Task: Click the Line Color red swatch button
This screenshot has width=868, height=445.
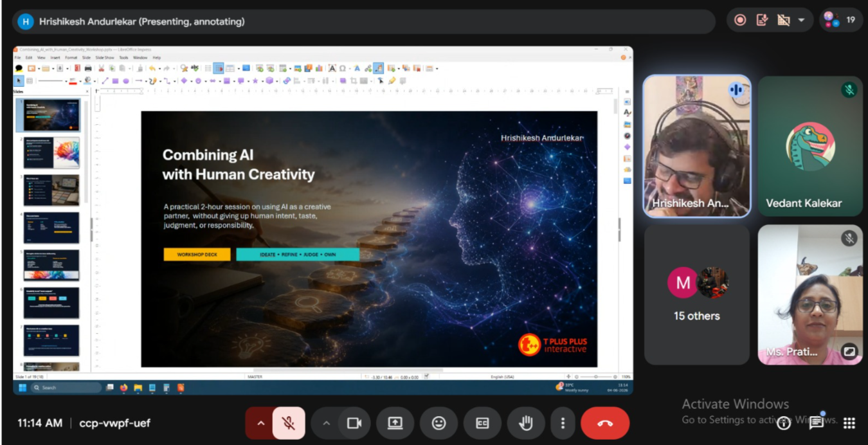Action: pyautogui.click(x=73, y=81)
